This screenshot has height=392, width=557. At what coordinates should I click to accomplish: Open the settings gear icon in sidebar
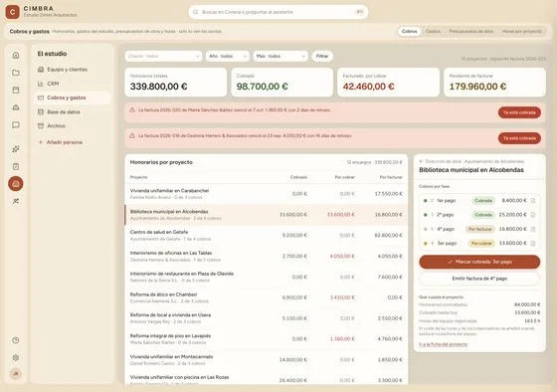pos(16,357)
